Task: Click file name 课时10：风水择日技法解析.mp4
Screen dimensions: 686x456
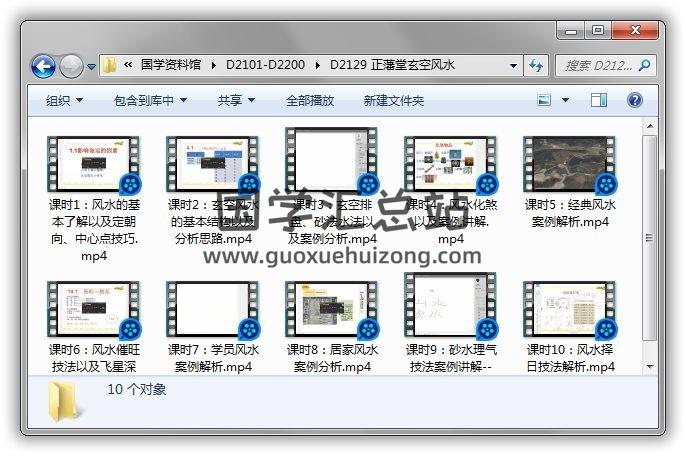Action: [x=570, y=358]
